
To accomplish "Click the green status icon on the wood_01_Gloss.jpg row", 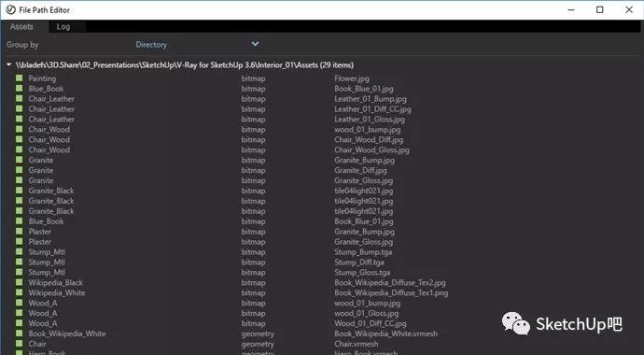I will coord(19,313).
